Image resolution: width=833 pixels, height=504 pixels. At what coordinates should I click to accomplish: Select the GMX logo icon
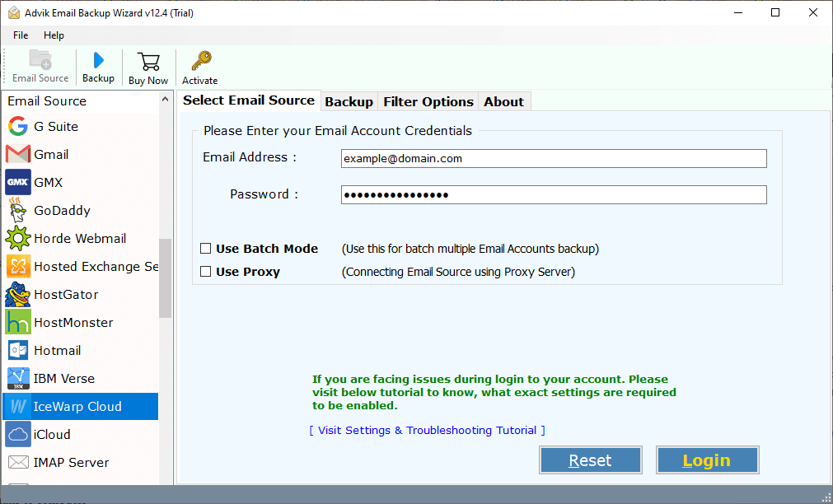[18, 182]
